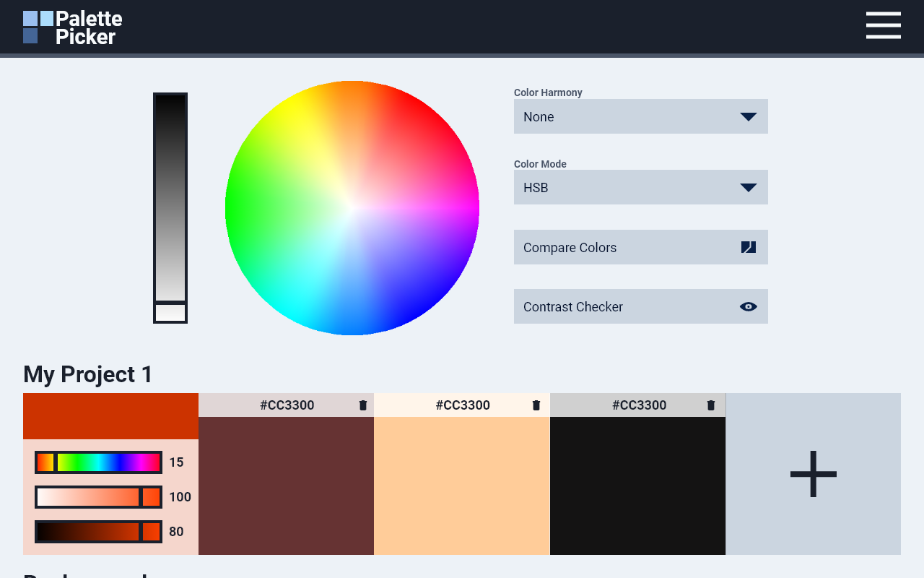Click the brightness value 80
This screenshot has height=578, width=924.
(176, 532)
